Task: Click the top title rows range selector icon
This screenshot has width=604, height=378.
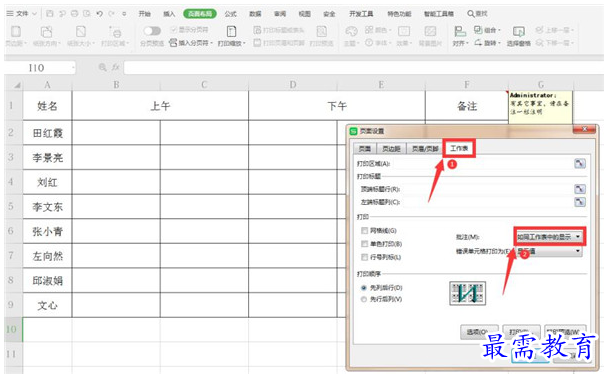Action: pos(580,189)
